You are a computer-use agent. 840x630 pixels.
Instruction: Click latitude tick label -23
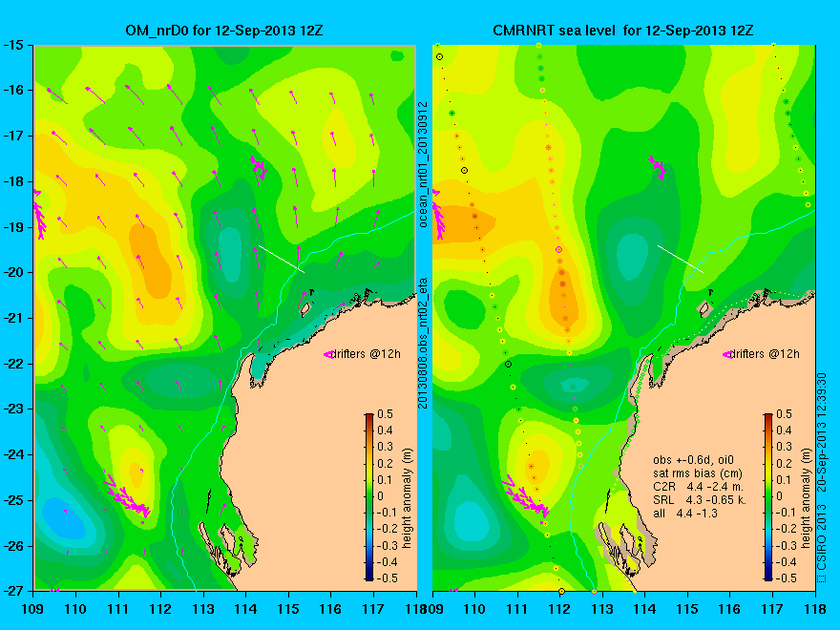pos(12,409)
